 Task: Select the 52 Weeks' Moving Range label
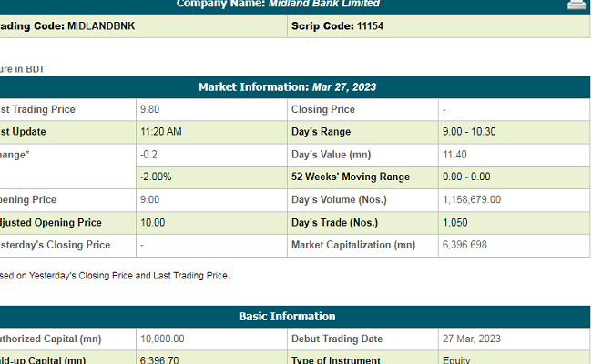[x=351, y=177]
